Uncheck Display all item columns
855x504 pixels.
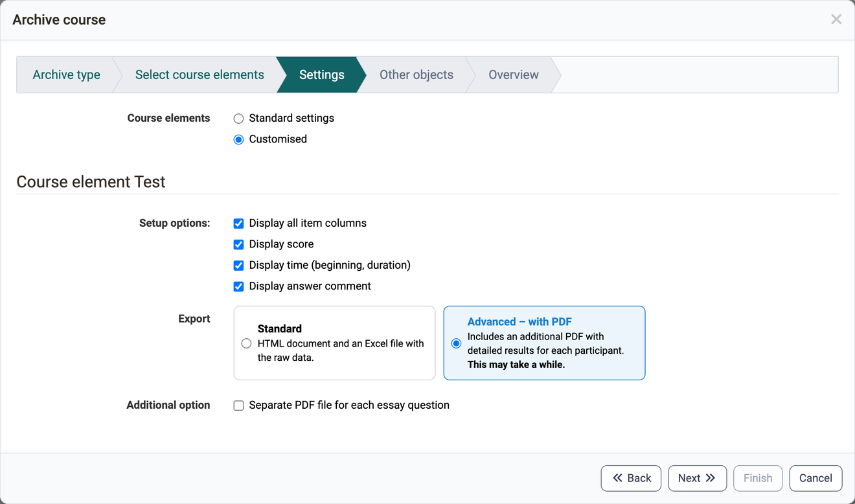[238, 223]
